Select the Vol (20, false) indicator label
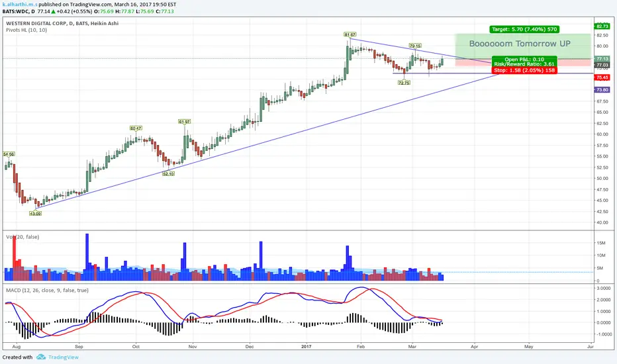The width and height of the screenshot is (617, 364). coord(23,237)
